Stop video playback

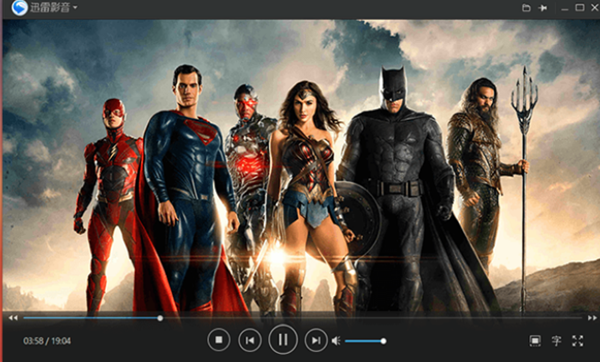[218, 340]
